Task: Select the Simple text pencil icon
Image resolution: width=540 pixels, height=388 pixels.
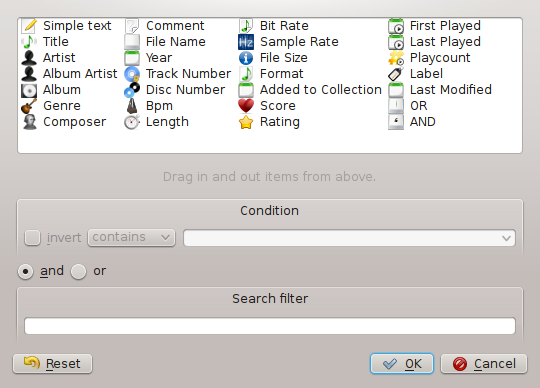Action: point(29,26)
